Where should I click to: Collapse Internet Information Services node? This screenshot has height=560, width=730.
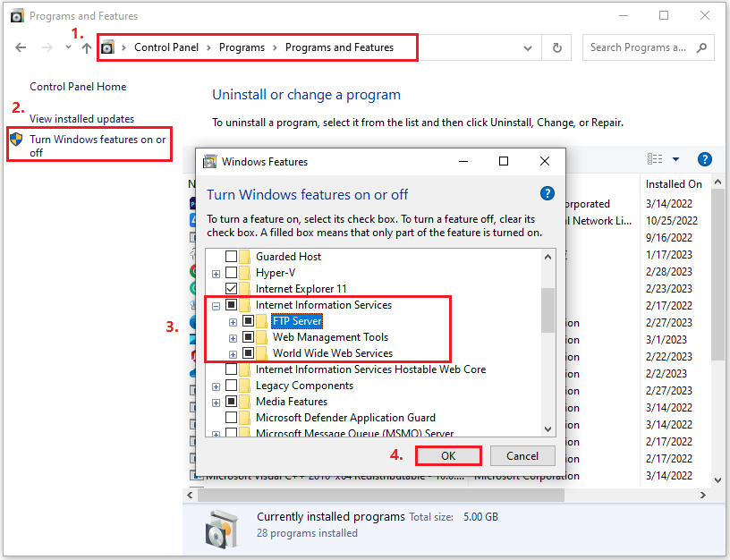(216, 306)
